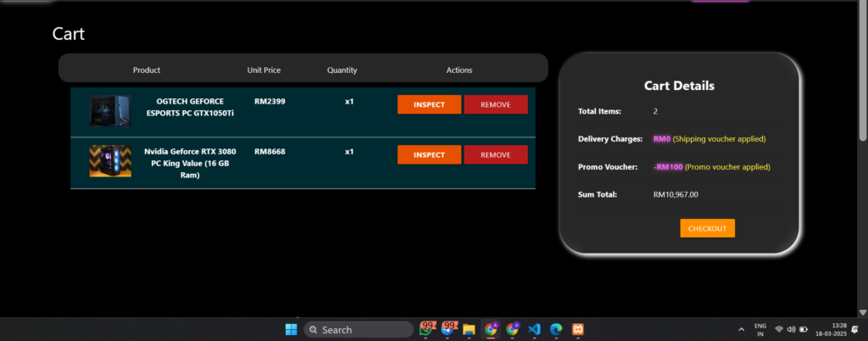Image resolution: width=868 pixels, height=341 pixels.
Task: Show hidden system tray icons
Action: tap(741, 330)
